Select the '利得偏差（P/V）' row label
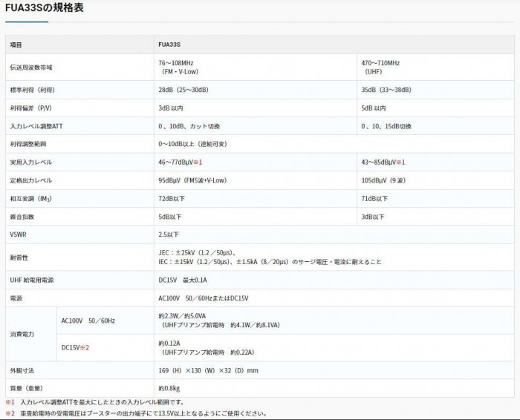The image size is (520, 420). tap(31, 108)
